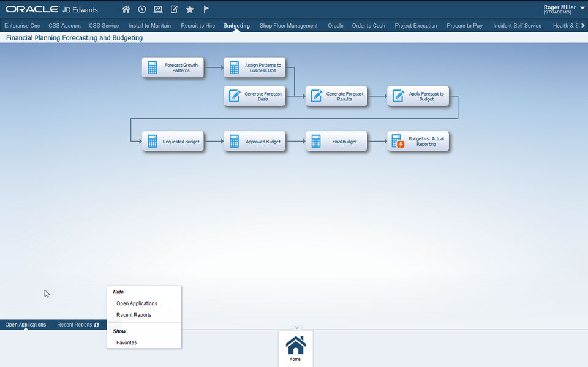The height and width of the screenshot is (367, 588).
Task: Click the Apply Forecast to Budget label
Action: pyautogui.click(x=426, y=96)
